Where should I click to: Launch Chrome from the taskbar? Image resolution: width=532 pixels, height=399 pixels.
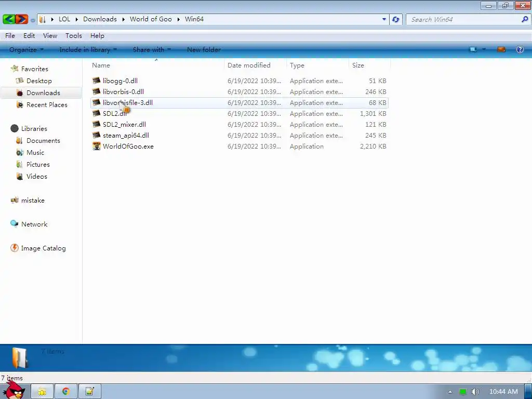pyautogui.click(x=66, y=392)
